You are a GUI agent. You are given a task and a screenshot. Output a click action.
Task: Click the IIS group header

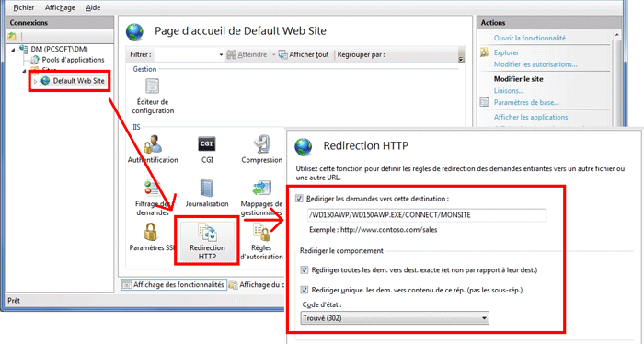pos(136,127)
